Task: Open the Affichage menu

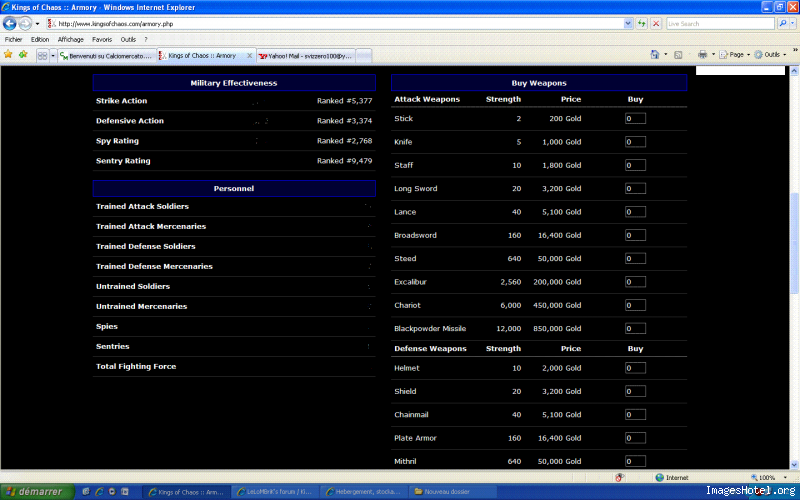Action: point(70,39)
